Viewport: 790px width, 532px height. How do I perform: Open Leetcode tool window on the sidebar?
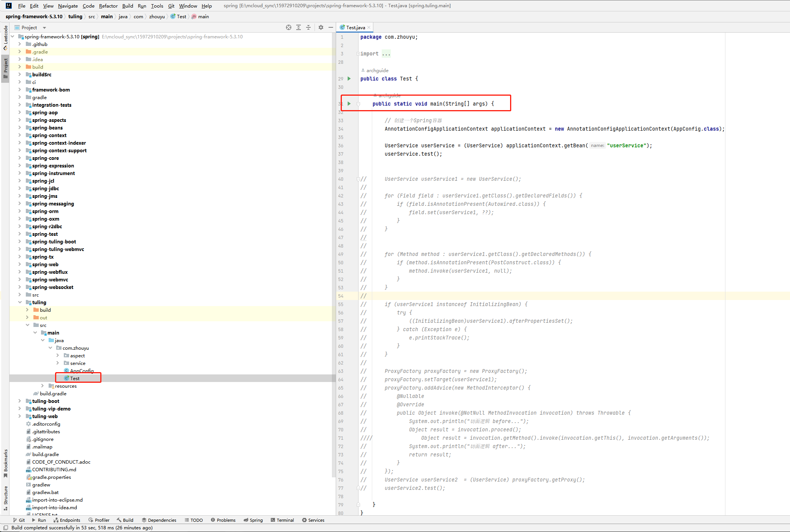(5, 38)
